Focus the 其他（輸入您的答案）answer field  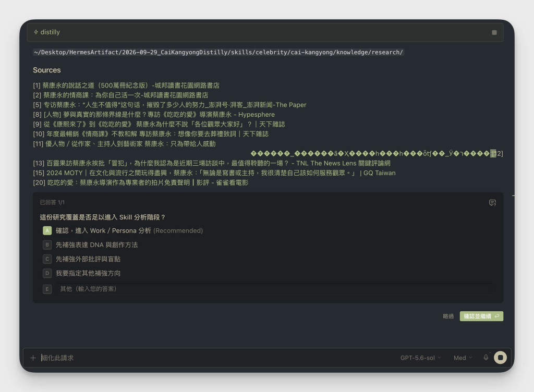[274, 289]
